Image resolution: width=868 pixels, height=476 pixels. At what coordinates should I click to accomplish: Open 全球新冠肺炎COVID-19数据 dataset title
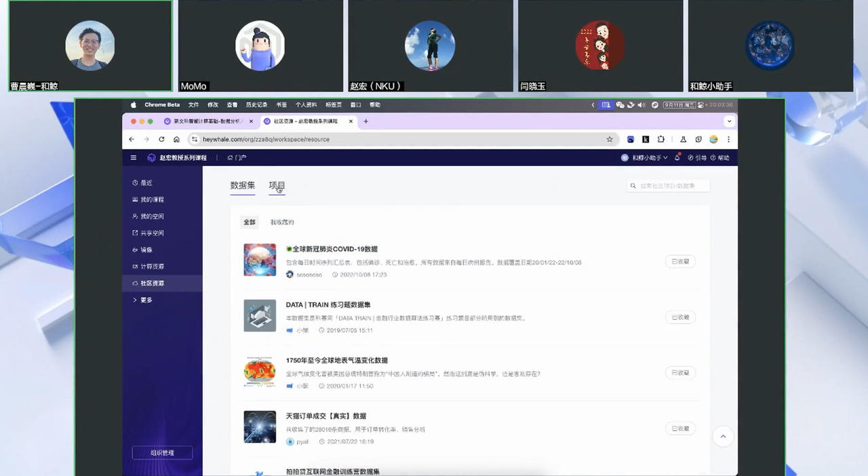tap(332, 250)
